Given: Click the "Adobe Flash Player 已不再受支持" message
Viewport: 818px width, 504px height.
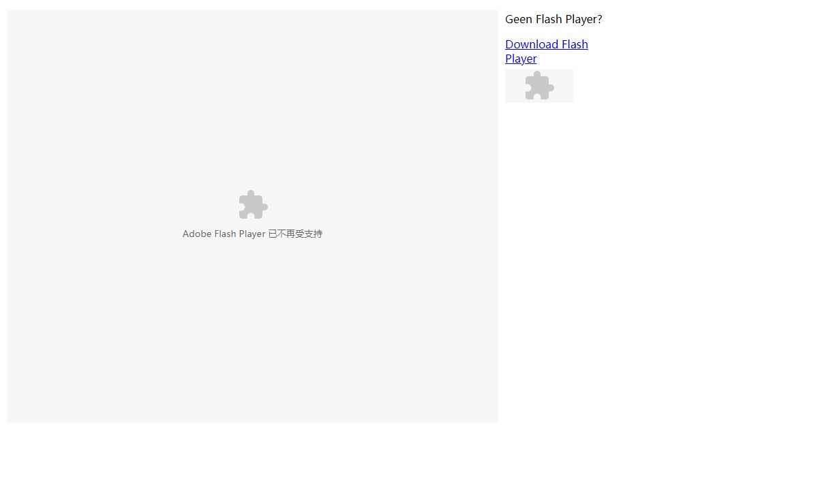Looking at the screenshot, I should (x=252, y=234).
